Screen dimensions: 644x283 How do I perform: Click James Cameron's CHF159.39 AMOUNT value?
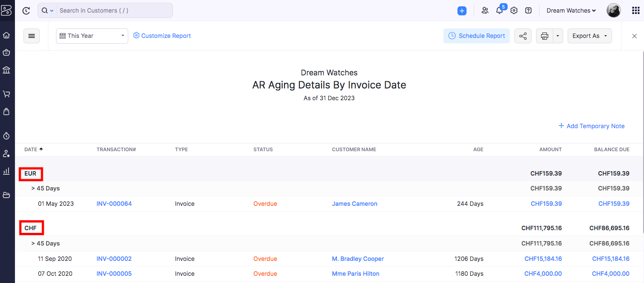(x=546, y=204)
